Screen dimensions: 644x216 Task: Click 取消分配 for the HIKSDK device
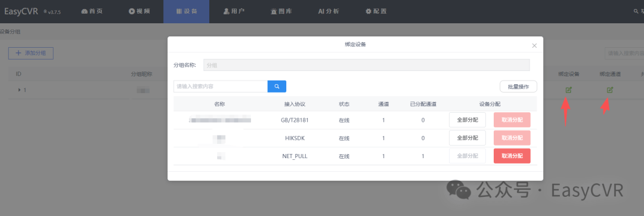512,138
